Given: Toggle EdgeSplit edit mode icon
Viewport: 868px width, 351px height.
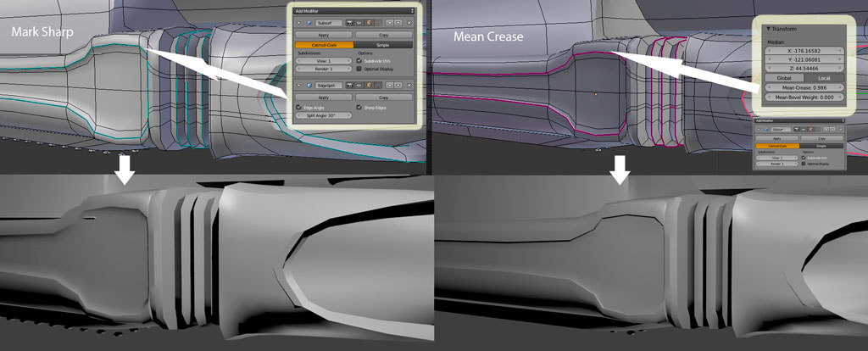Looking at the screenshot, I should point(368,86).
